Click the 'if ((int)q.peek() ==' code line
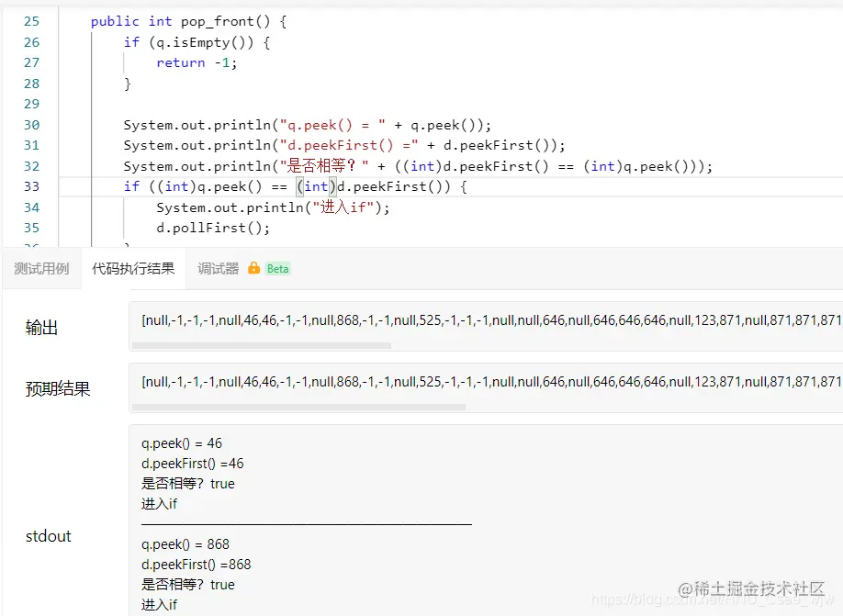This screenshot has width=843, height=616. (x=295, y=187)
